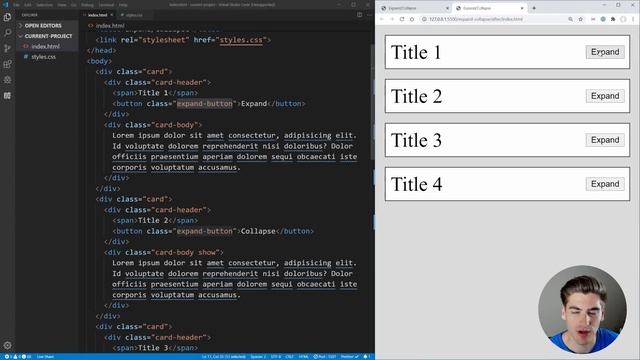Click the Live Share status bar item

pyautogui.click(x=45, y=357)
